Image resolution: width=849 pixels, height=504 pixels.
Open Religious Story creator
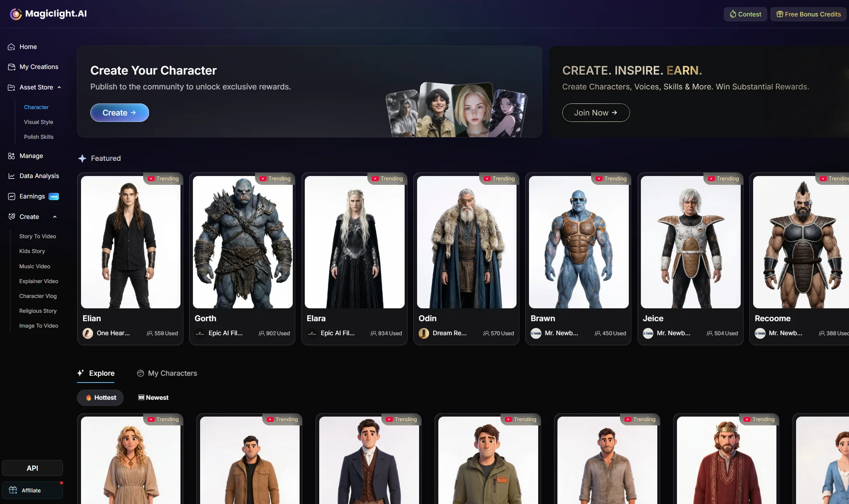[38, 311]
